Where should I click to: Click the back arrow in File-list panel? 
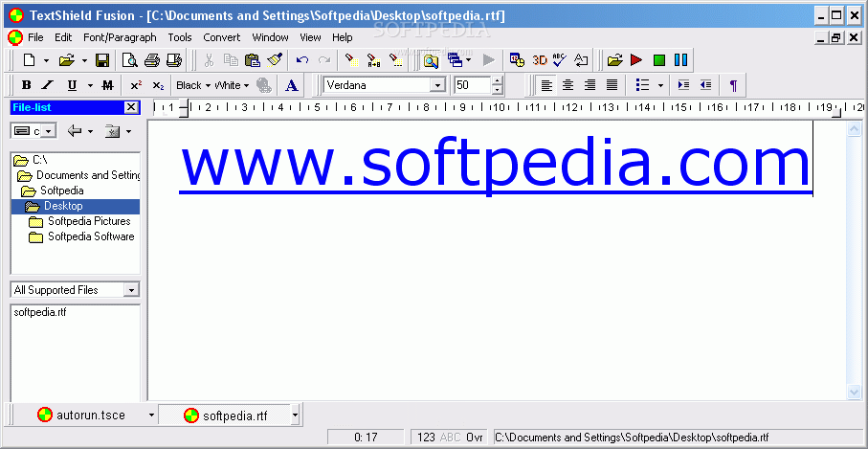pyautogui.click(x=75, y=131)
